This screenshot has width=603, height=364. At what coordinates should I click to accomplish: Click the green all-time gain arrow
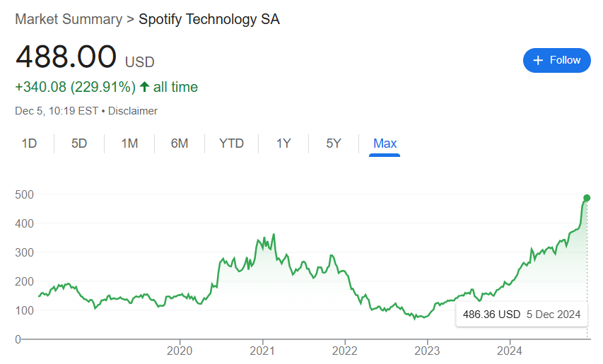point(144,87)
